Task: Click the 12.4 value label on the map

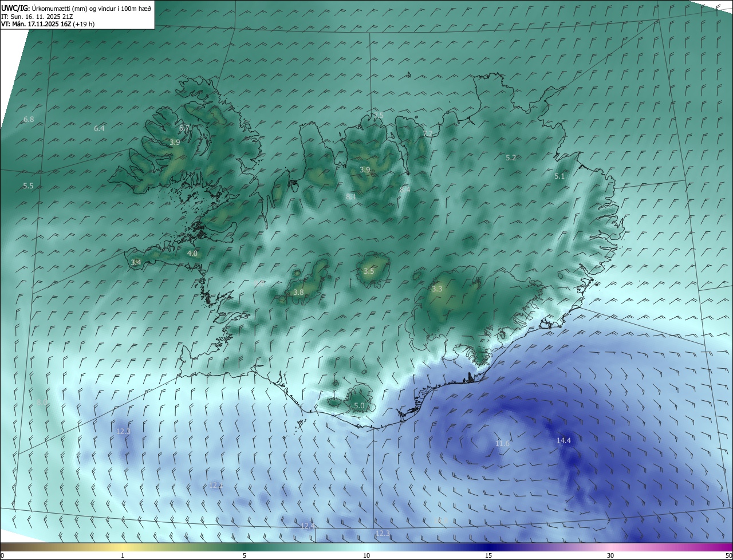Action: [308, 526]
